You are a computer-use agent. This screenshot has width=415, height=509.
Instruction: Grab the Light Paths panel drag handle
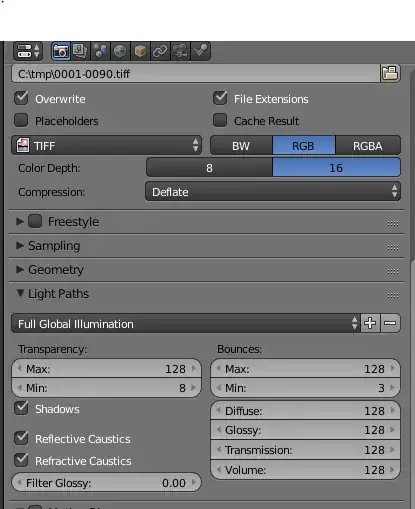pos(393,295)
